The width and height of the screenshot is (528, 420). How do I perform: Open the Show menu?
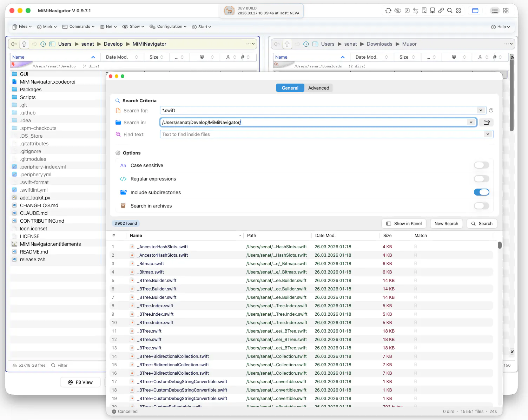(x=133, y=27)
